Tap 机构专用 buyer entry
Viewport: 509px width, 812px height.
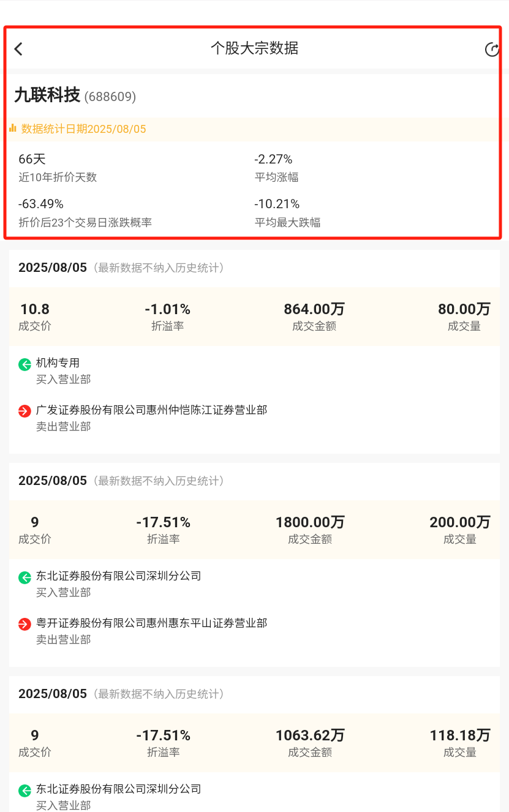tap(58, 363)
